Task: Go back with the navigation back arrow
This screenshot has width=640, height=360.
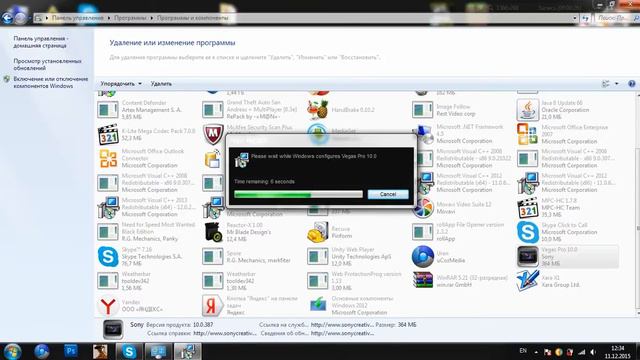Action: 7,18
